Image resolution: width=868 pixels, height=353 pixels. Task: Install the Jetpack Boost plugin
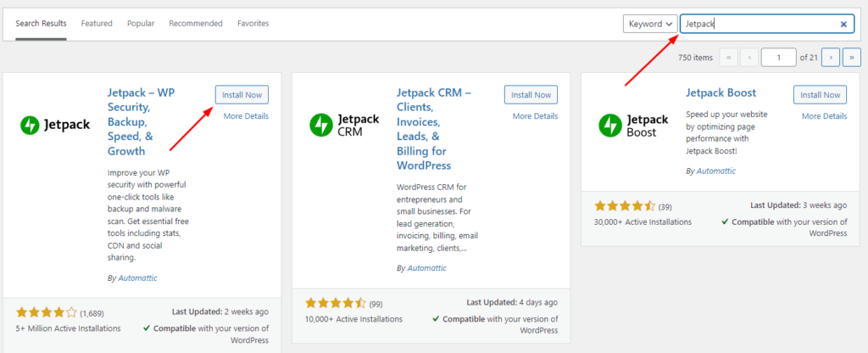point(820,95)
